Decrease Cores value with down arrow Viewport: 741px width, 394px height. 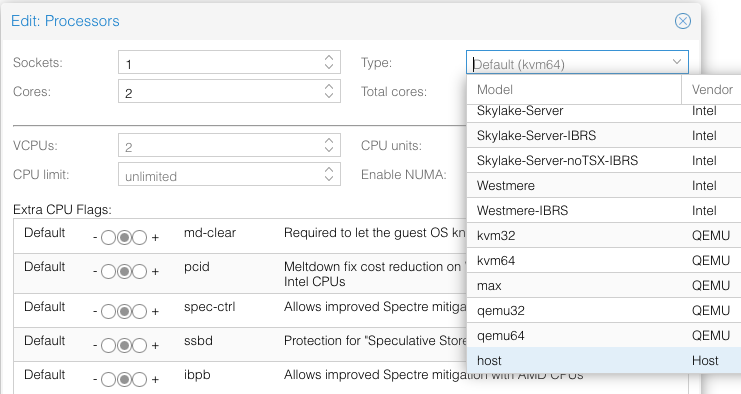pyautogui.click(x=329, y=96)
